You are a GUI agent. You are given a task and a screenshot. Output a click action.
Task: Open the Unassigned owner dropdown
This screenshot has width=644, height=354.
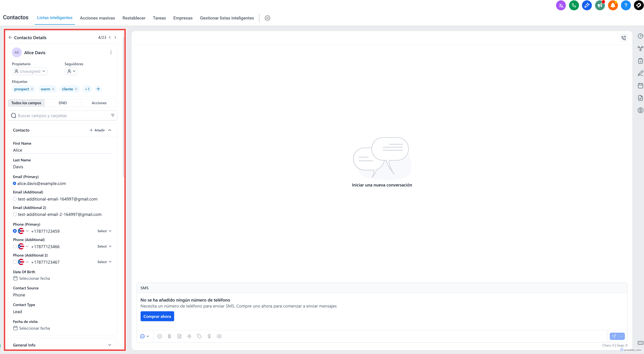[30, 71]
